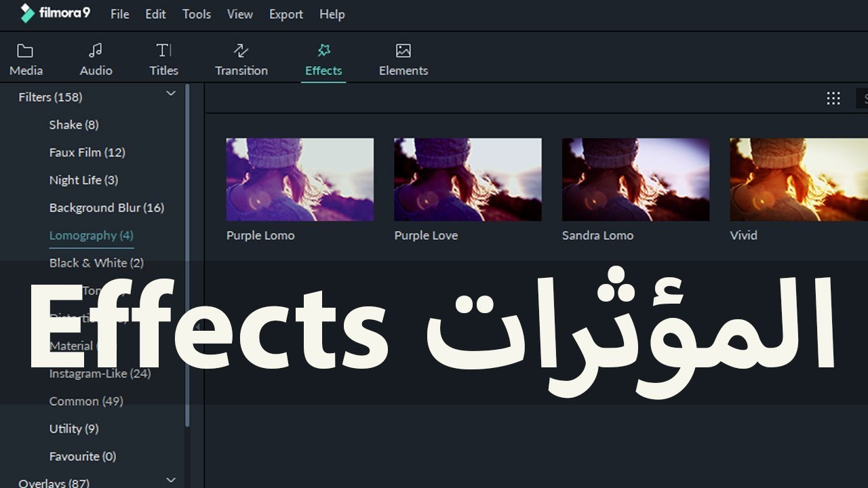Collapse the Overlays category chevron
This screenshot has height=488, width=868.
click(171, 480)
